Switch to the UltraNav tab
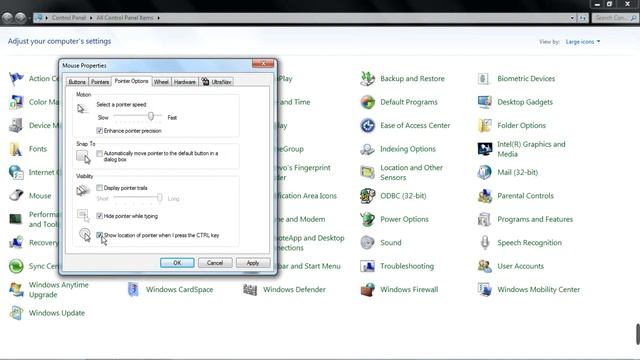 [216, 82]
